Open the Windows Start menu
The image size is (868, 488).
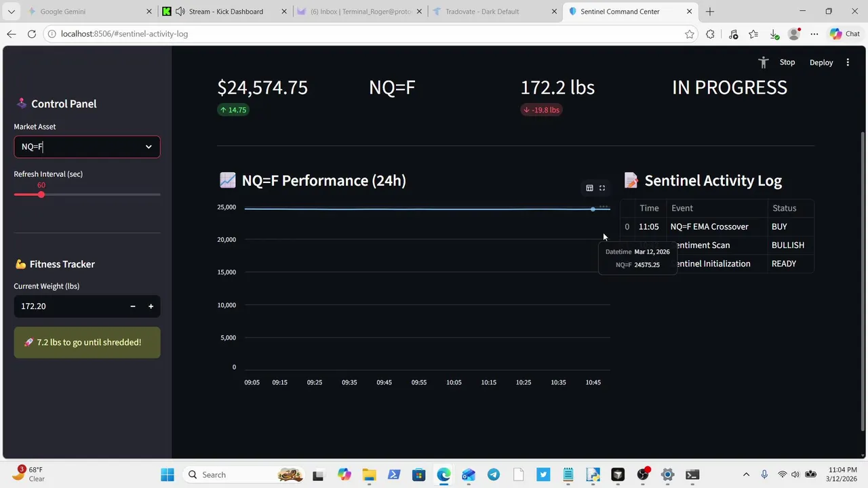pyautogui.click(x=167, y=474)
